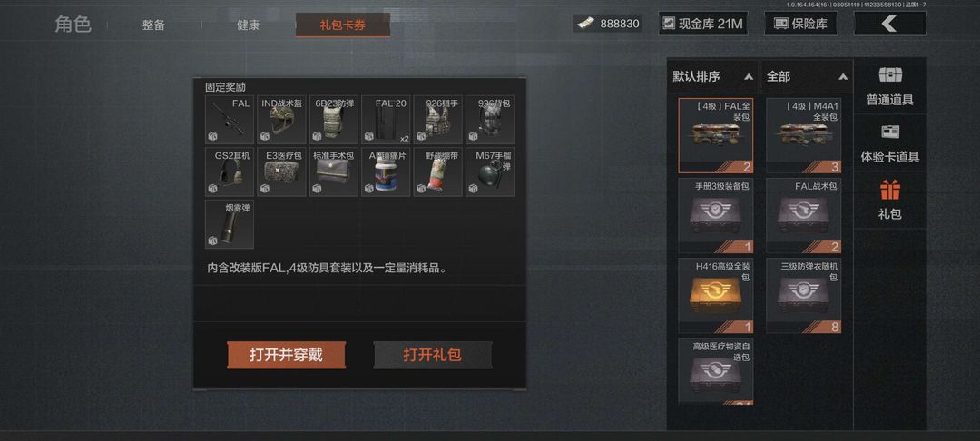Click the E3医疗包 medical kit icon

(x=281, y=171)
